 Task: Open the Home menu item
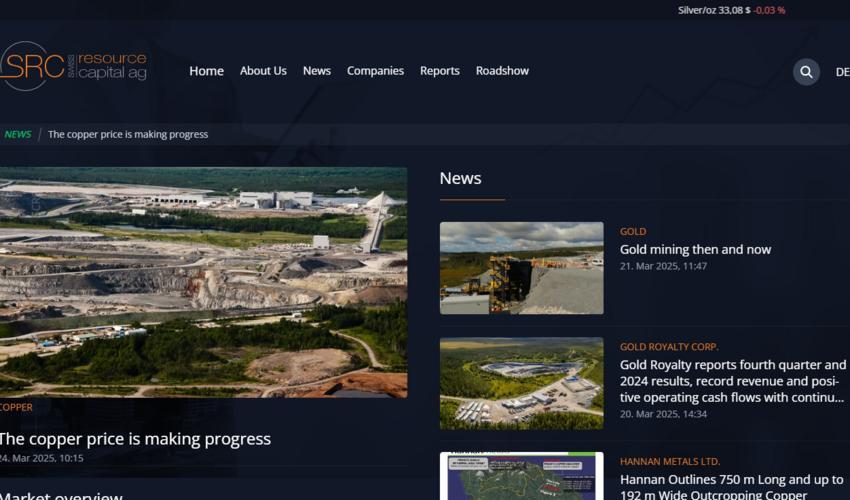[206, 71]
